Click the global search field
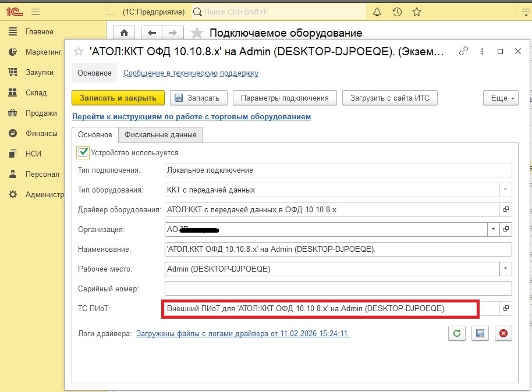Viewport: 532px width, 392px height. click(x=279, y=12)
